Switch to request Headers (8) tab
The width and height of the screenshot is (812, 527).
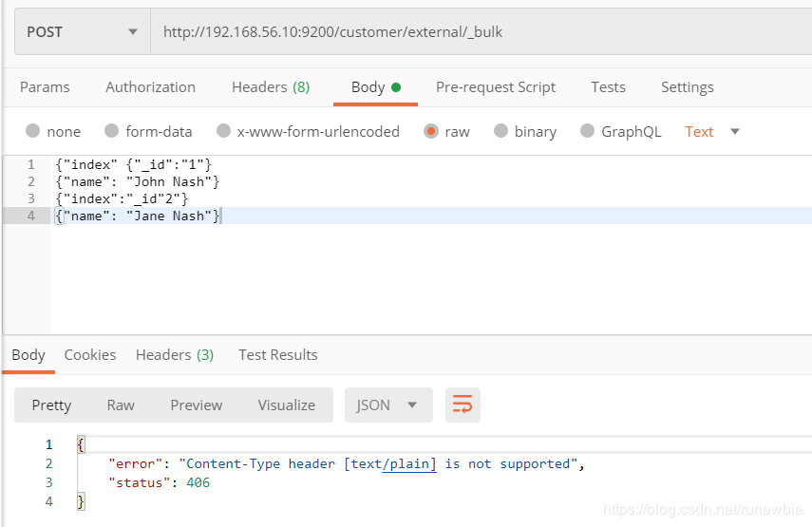coord(271,87)
